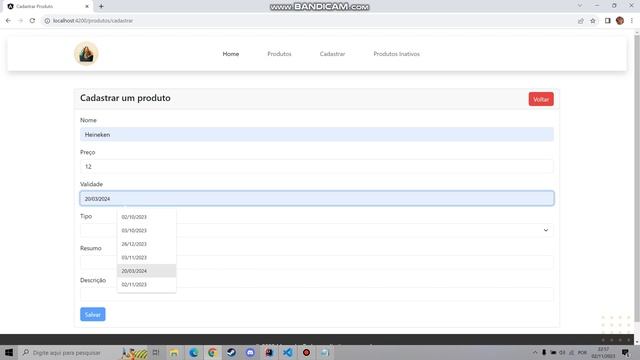
Task: Open Steam from the taskbar
Action: (231, 353)
